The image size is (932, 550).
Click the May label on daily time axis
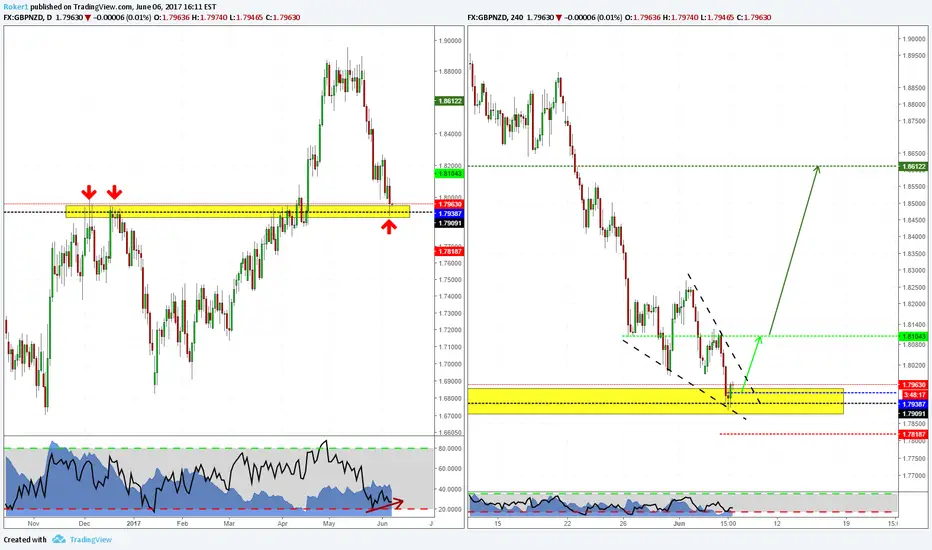click(x=329, y=524)
